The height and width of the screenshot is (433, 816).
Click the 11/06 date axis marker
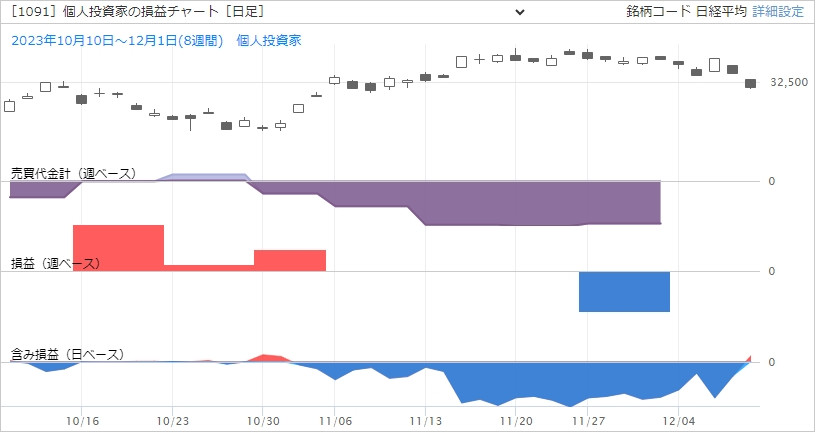(336, 422)
